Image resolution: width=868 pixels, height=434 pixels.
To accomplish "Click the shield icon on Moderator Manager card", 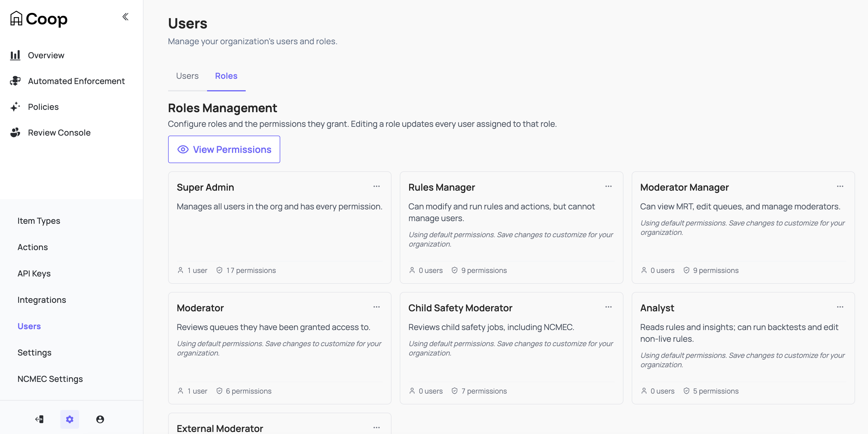I will point(686,270).
